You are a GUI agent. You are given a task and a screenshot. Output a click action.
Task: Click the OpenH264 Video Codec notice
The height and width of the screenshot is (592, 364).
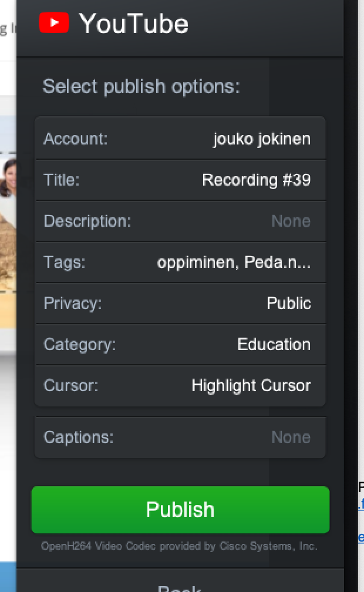179,546
